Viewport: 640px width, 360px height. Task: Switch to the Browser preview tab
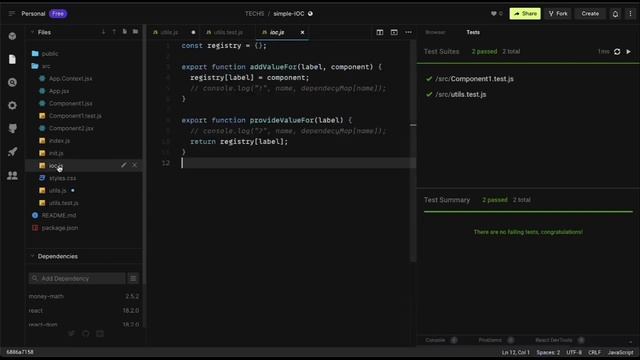(435, 32)
